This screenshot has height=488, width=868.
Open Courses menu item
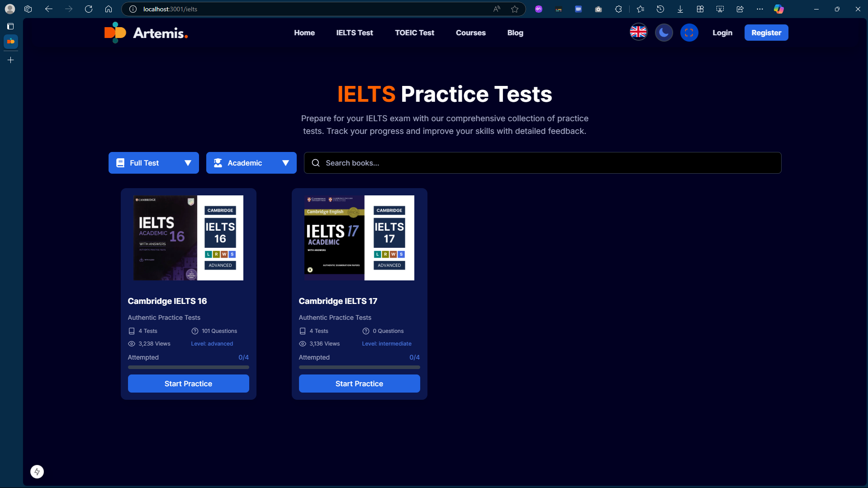470,33
